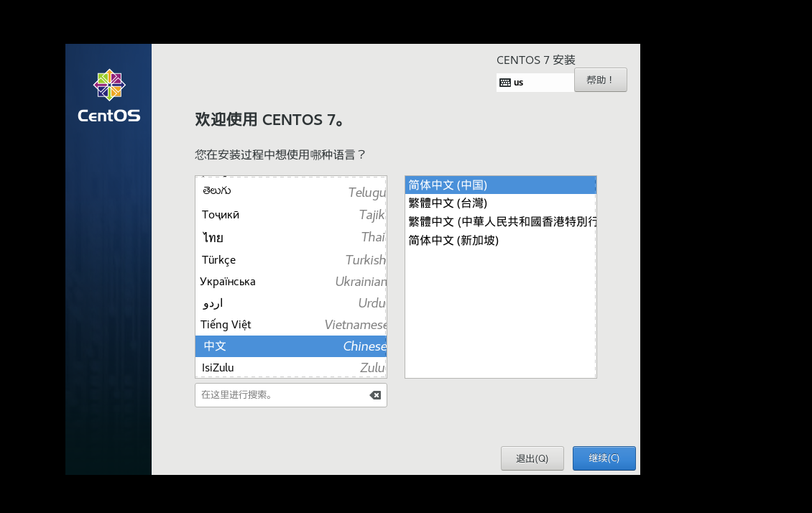Image resolution: width=812 pixels, height=513 pixels.
Task: Pick Українська Ukrainian language
Action: point(291,281)
